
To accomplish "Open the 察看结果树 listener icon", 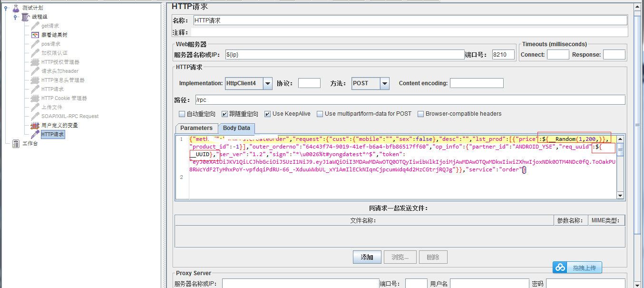I will click(x=35, y=35).
